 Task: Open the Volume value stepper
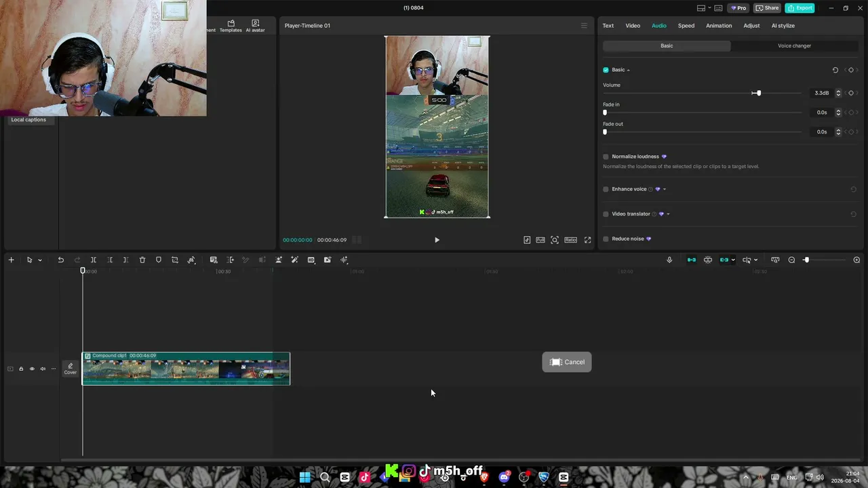click(838, 93)
